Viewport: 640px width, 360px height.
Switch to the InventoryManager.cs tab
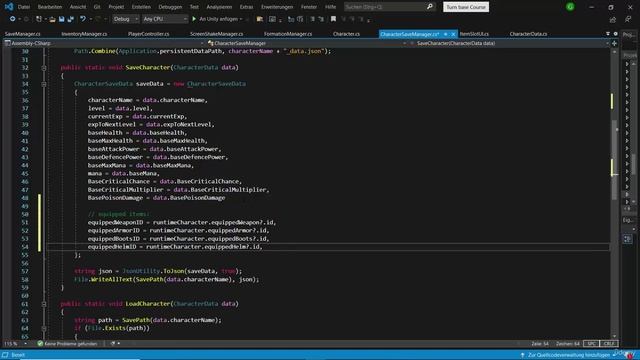[84, 34]
